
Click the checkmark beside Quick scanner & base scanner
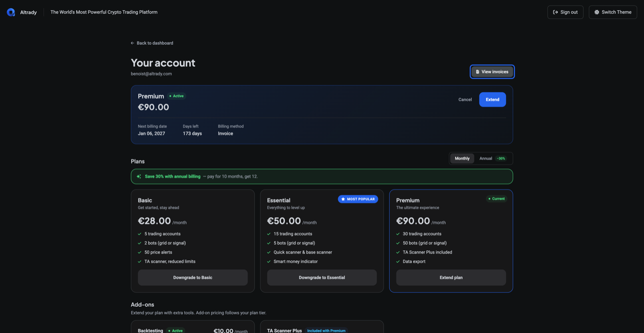tap(269, 253)
